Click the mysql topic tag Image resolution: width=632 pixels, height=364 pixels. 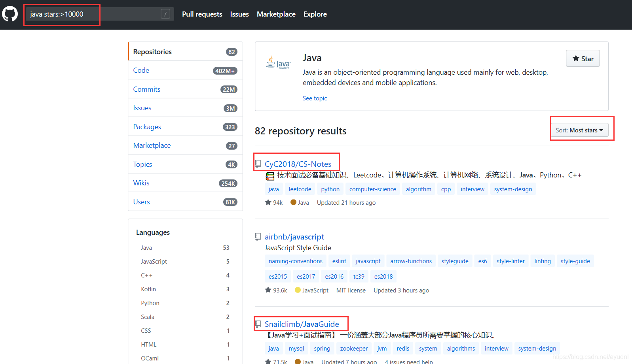pos(296,349)
